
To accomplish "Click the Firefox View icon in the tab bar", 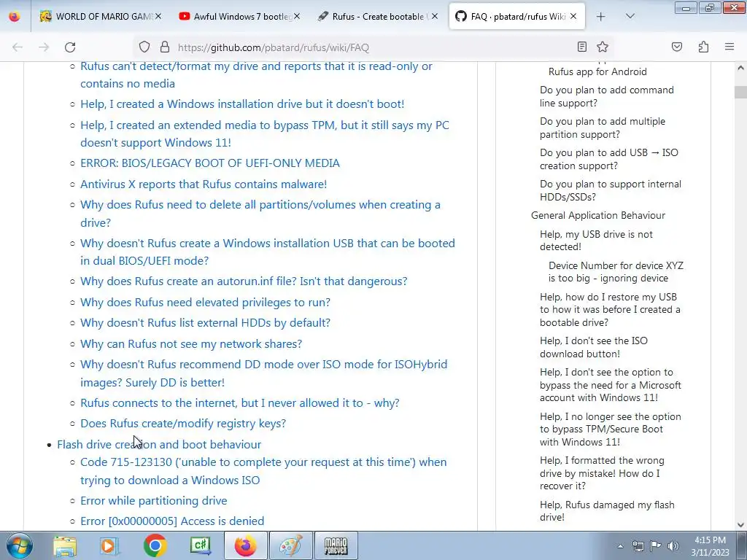I will tap(15, 17).
